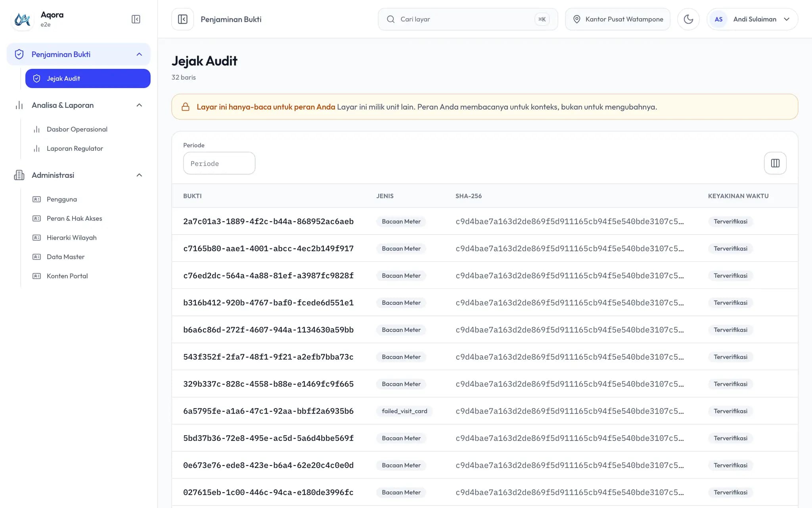This screenshot has height=508, width=812.
Task: Click the Penjaminan Bukti shield icon
Action: tap(19, 54)
